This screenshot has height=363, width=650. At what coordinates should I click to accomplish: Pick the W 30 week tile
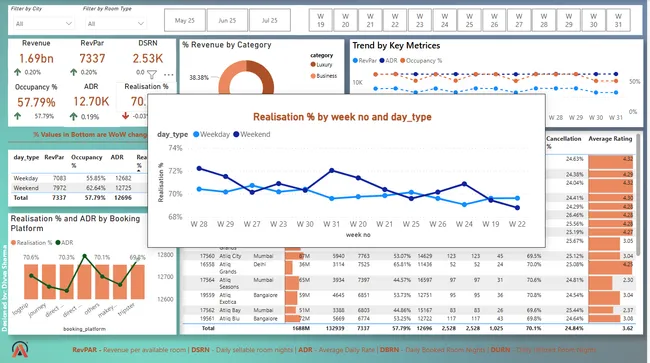pyautogui.click(x=594, y=20)
